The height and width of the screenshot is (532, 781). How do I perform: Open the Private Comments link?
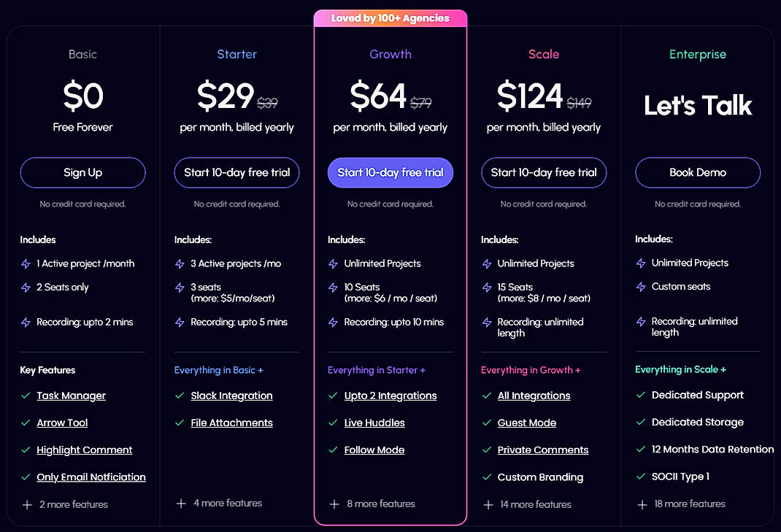coord(543,450)
